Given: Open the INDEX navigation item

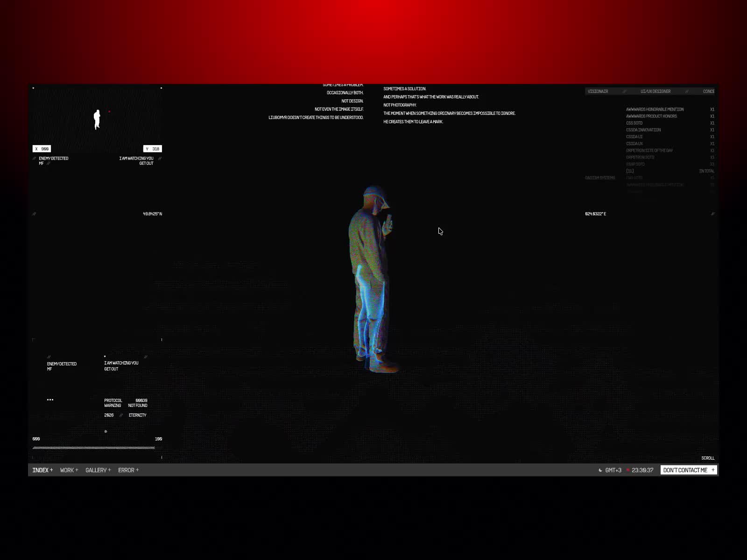Looking at the screenshot, I should coord(42,470).
